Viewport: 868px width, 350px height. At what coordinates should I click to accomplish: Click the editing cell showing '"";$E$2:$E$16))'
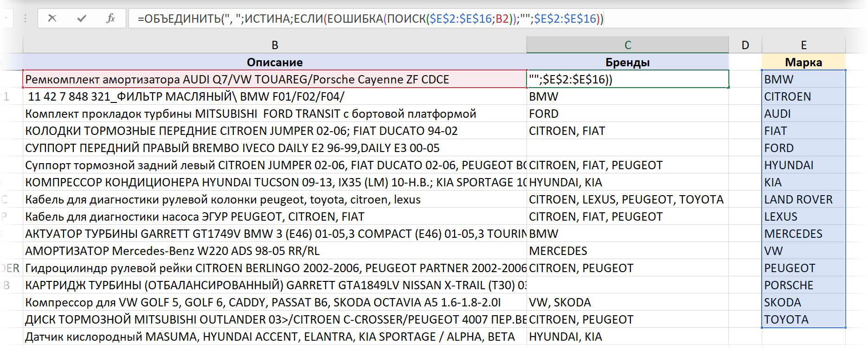click(628, 79)
